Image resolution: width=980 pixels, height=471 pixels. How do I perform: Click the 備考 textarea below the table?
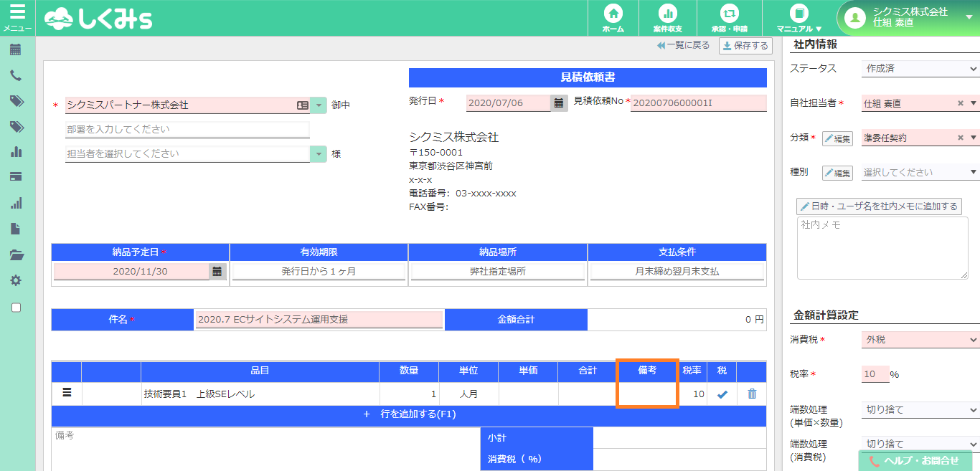coord(265,449)
